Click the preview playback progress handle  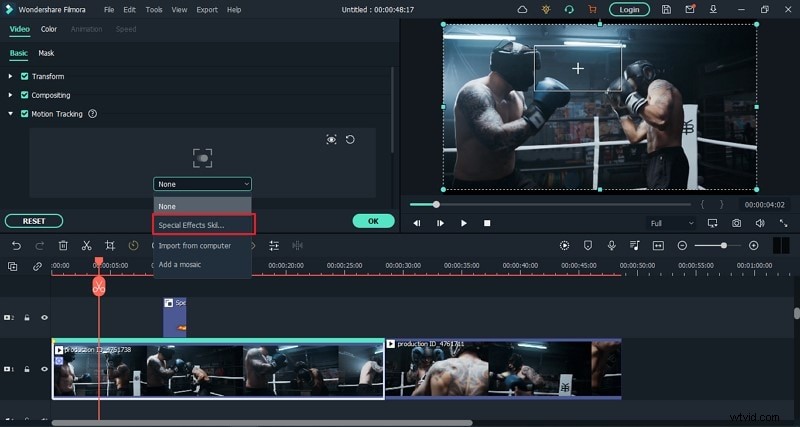(x=436, y=205)
